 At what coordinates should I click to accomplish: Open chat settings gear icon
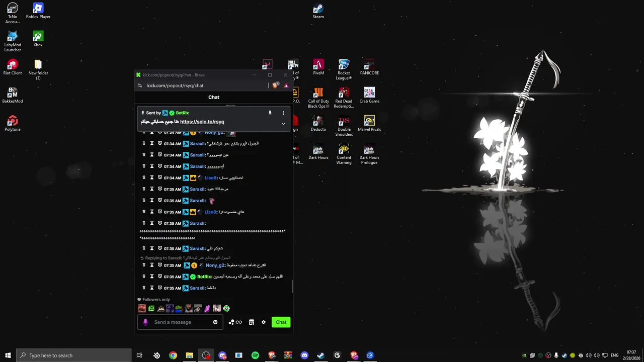(x=263, y=322)
